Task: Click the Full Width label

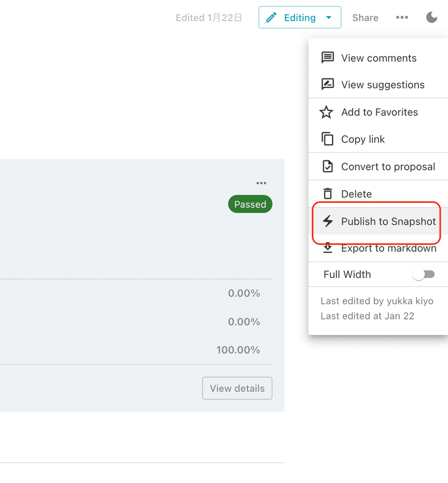Action: 347,275
